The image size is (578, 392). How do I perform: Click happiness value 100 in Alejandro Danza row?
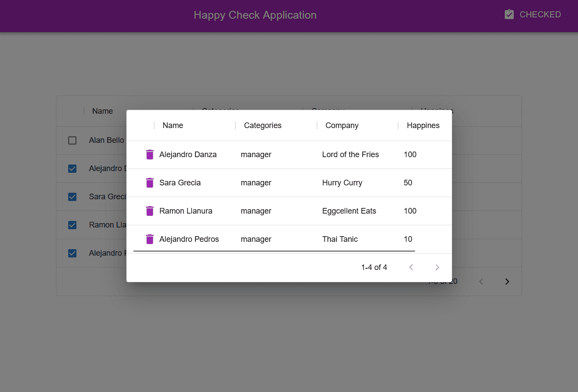[x=410, y=155]
